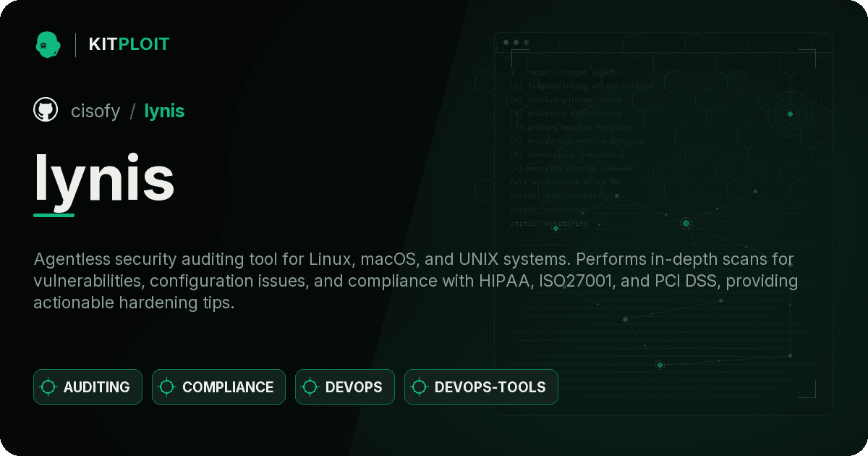Select the COMPLIANCE tag
The image size is (868, 456).
point(218,387)
